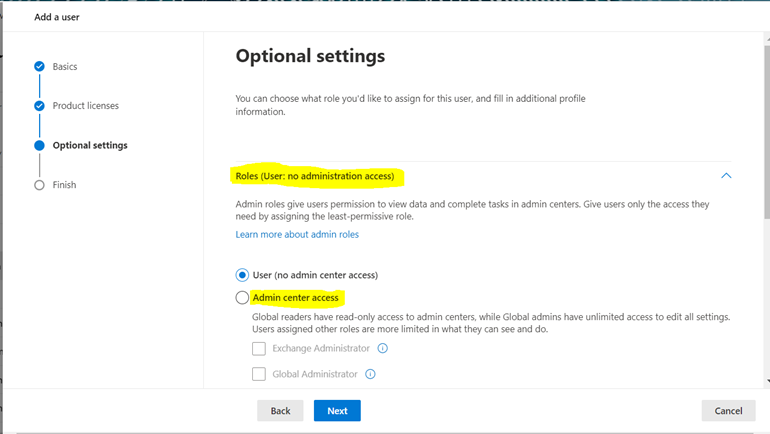Image resolution: width=770 pixels, height=434 pixels.
Task: Click Roles section header to toggle it
Action: coord(315,176)
